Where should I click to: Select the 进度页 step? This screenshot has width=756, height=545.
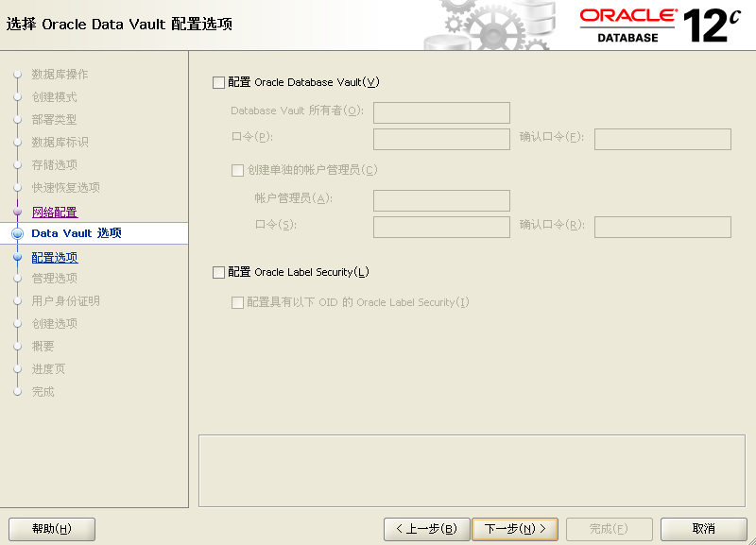coord(48,368)
